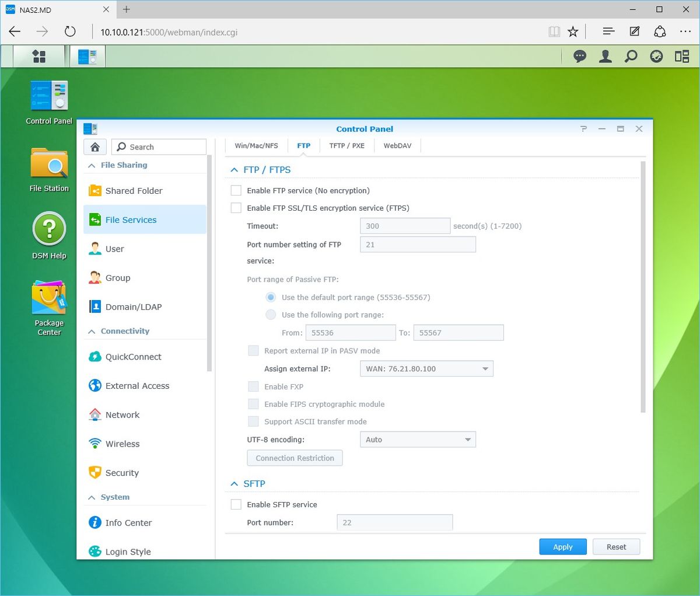
Task: Select the FTP tab
Action: pyautogui.click(x=303, y=145)
